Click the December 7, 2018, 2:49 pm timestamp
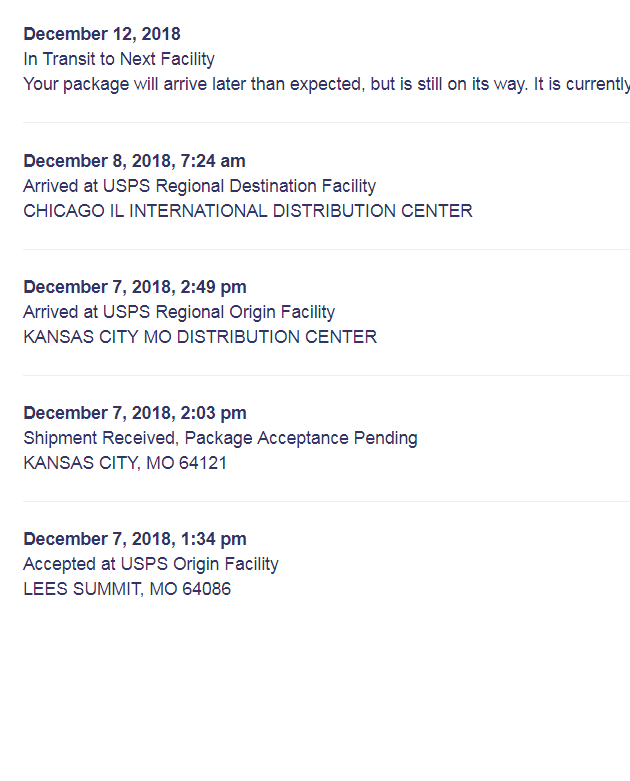 [135, 287]
